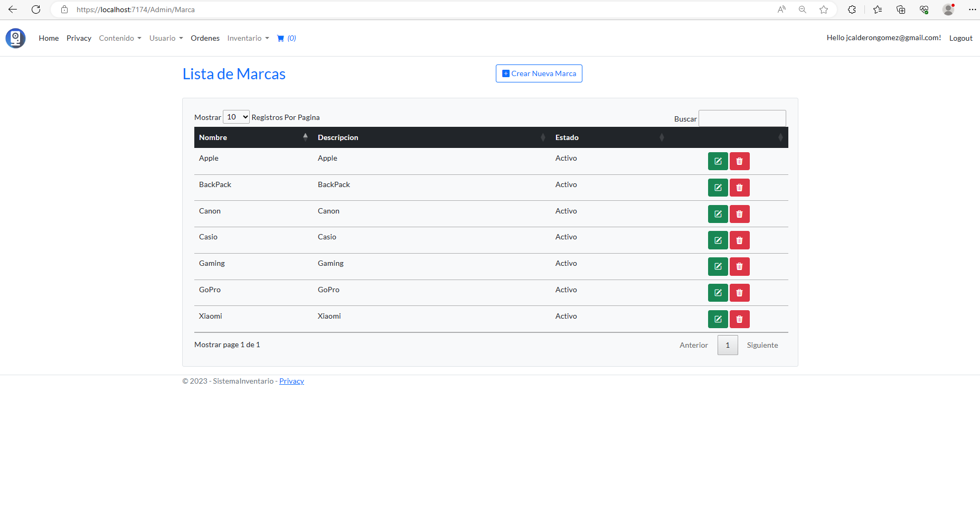
Task: Click the edit icon for Apple brand
Action: click(x=718, y=161)
